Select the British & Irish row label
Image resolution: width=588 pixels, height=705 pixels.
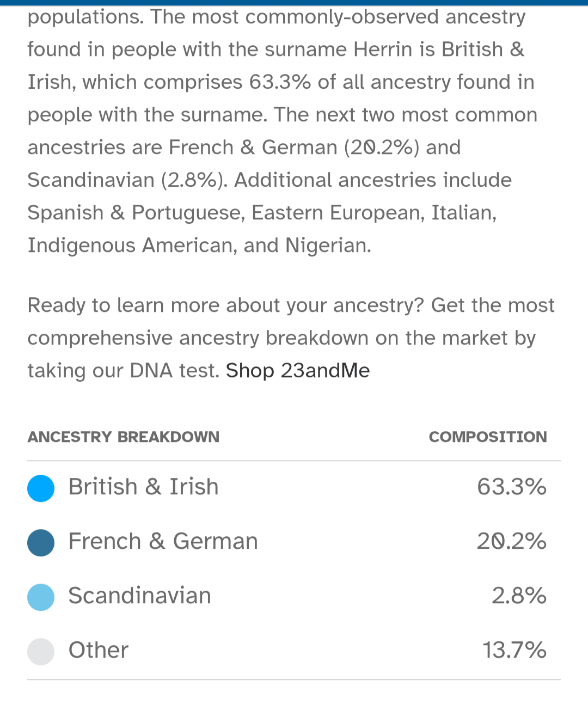click(x=143, y=487)
